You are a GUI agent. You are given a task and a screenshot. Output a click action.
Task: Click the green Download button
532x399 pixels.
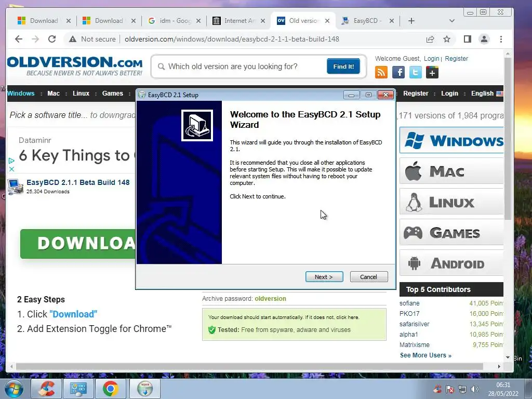click(78, 244)
